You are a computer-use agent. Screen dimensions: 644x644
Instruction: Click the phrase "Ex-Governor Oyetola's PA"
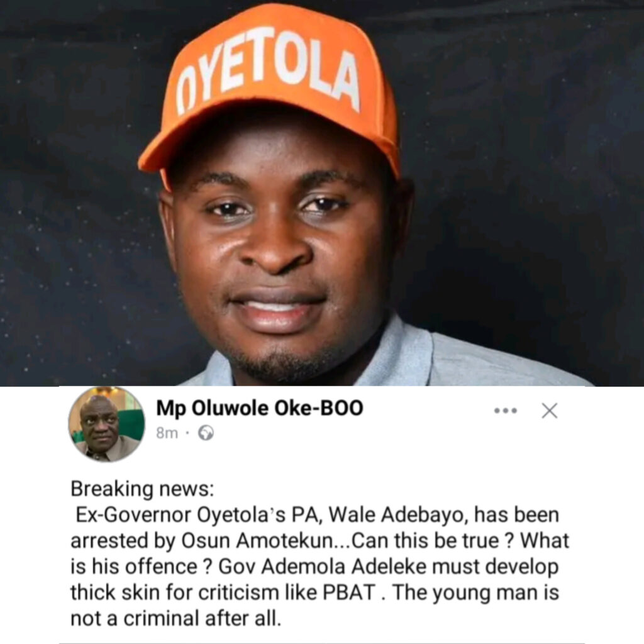tap(198, 514)
